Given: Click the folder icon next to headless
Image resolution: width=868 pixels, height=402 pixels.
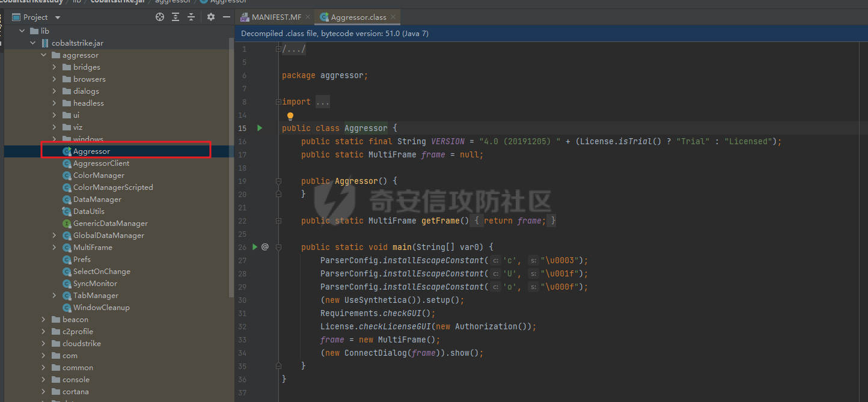Looking at the screenshot, I should click(x=67, y=103).
